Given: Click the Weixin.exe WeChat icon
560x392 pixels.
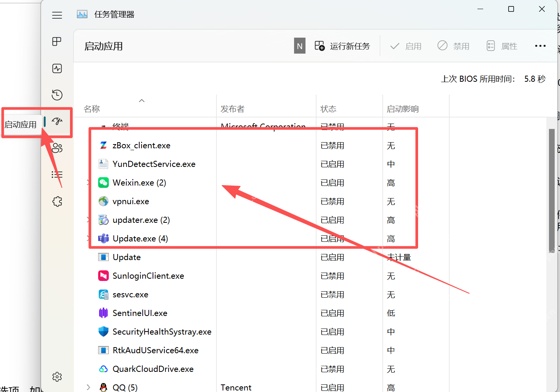Looking at the screenshot, I should coord(103,183).
